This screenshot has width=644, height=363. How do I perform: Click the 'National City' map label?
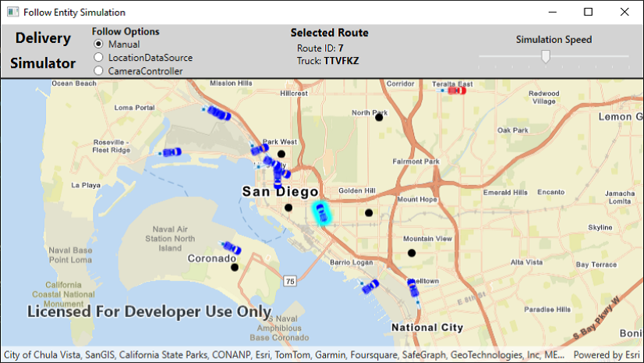(x=427, y=327)
